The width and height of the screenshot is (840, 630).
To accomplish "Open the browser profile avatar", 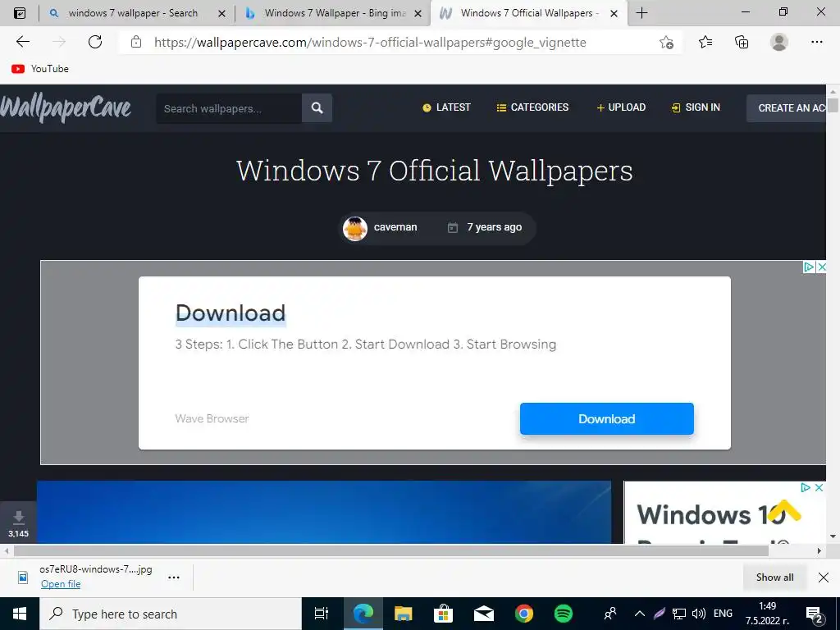I will 779,42.
